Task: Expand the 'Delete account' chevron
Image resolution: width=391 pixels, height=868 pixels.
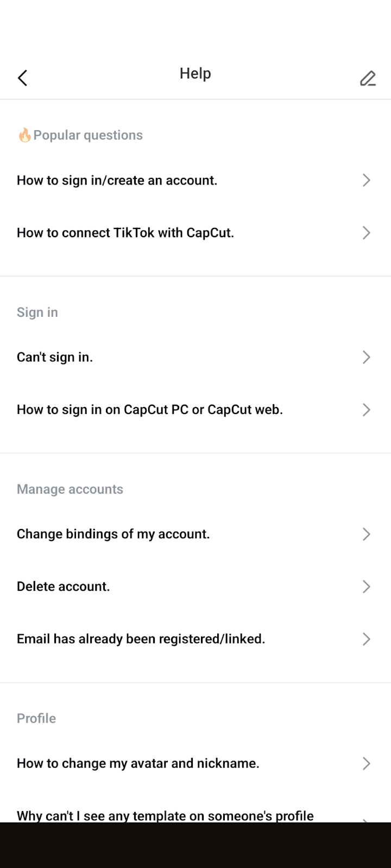Action: point(366,586)
